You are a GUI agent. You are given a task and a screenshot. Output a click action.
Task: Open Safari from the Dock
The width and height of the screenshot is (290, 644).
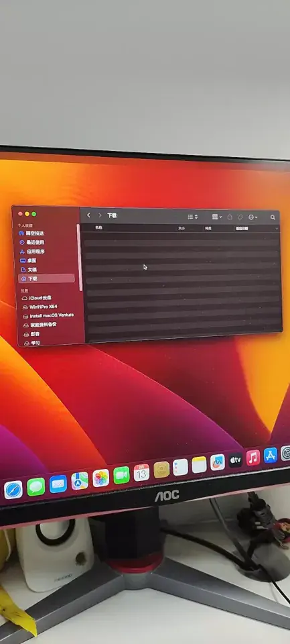[13, 490]
